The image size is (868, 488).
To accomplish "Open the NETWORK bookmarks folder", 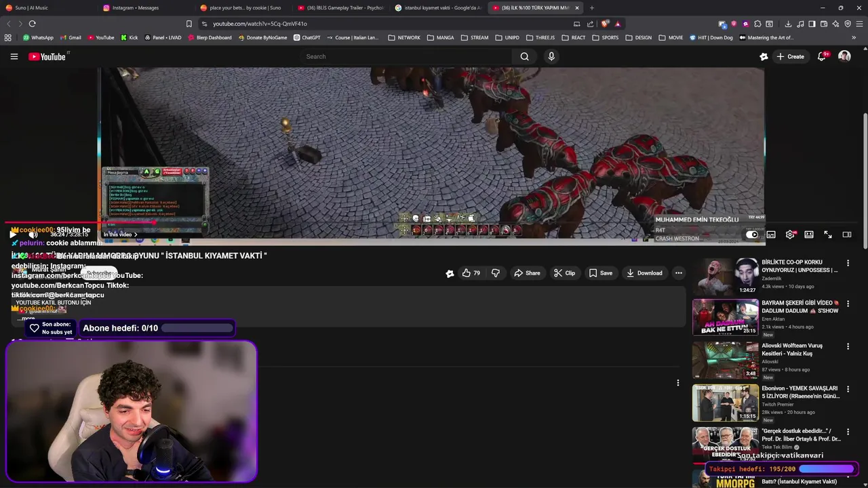I will [404, 38].
